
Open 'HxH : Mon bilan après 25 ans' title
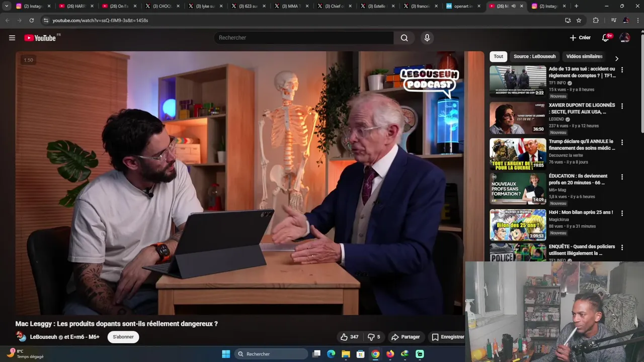(581, 212)
